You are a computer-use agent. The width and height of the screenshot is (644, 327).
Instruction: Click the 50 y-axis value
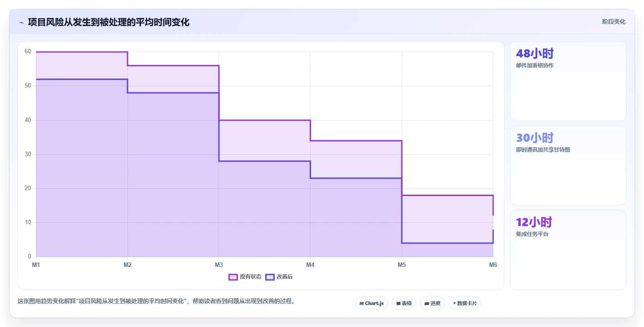click(28, 86)
